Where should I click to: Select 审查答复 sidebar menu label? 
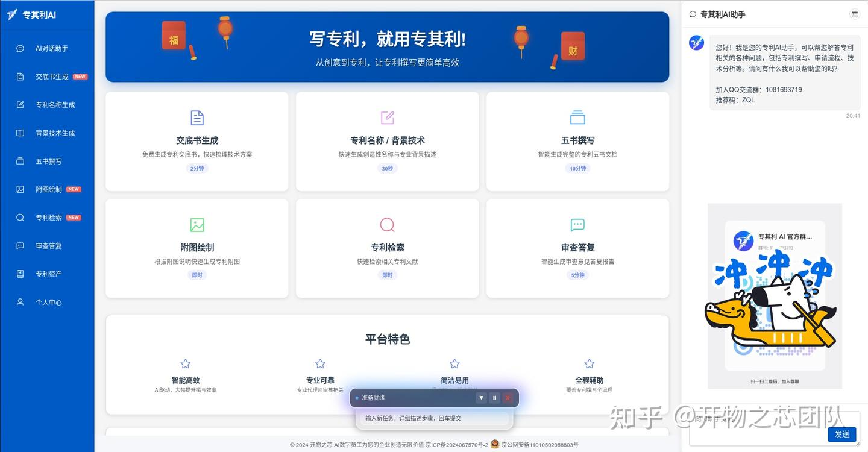pos(49,246)
